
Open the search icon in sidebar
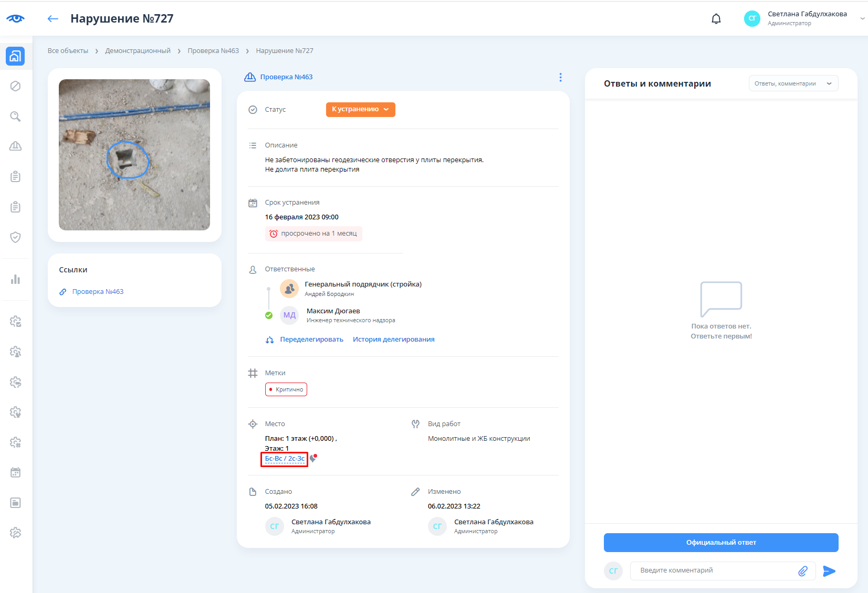(x=15, y=117)
